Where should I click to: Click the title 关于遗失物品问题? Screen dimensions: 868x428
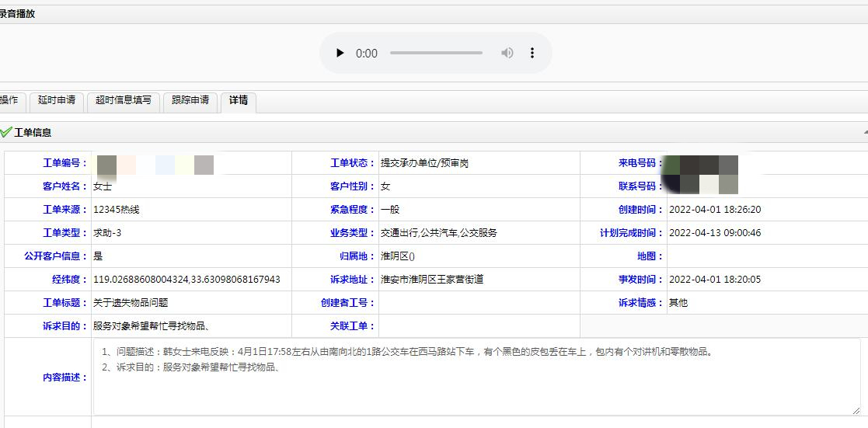click(x=131, y=303)
